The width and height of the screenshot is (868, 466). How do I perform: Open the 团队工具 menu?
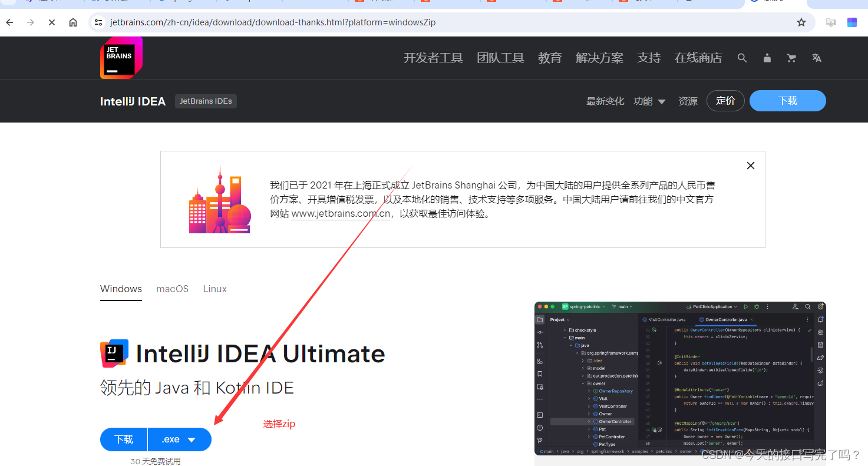pyautogui.click(x=500, y=58)
